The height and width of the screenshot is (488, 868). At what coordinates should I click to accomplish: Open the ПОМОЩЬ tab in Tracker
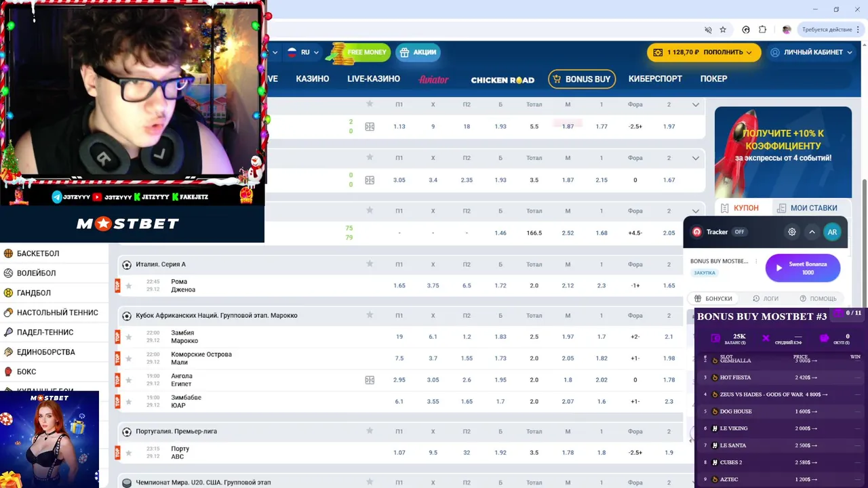point(818,298)
